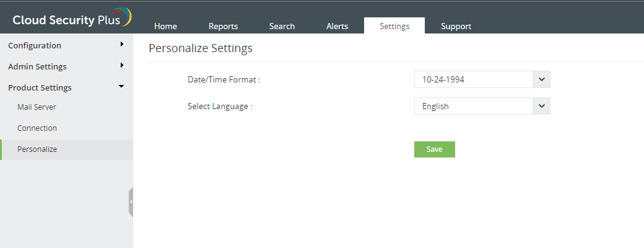Open the Date/Time Format dropdown arrow

(541, 79)
